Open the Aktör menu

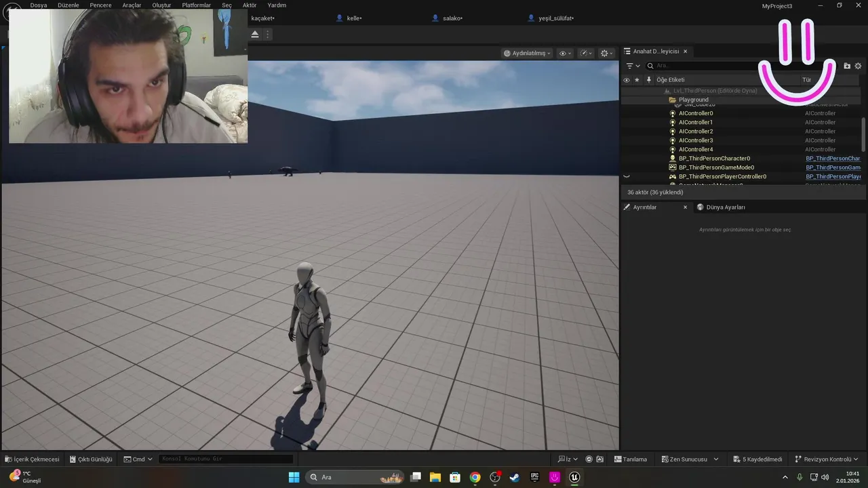click(x=250, y=5)
